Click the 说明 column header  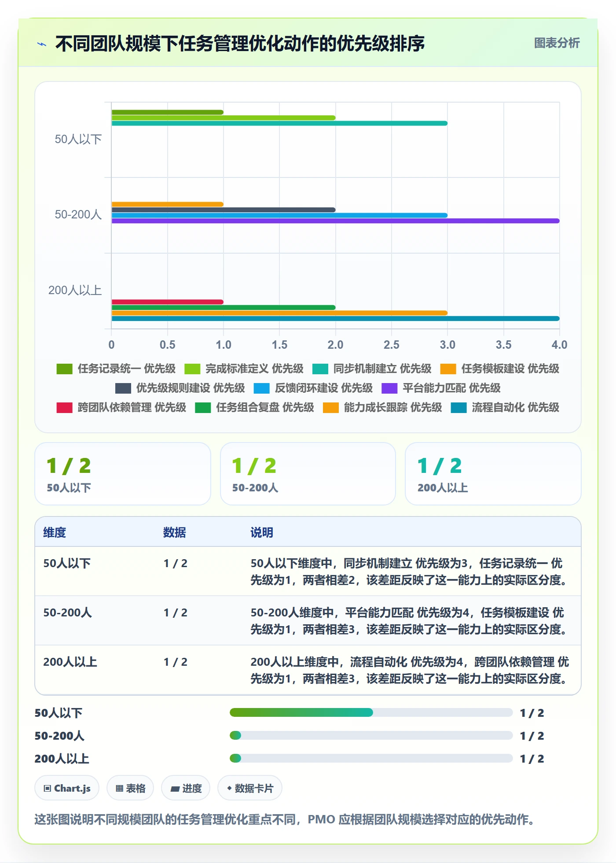(x=262, y=532)
